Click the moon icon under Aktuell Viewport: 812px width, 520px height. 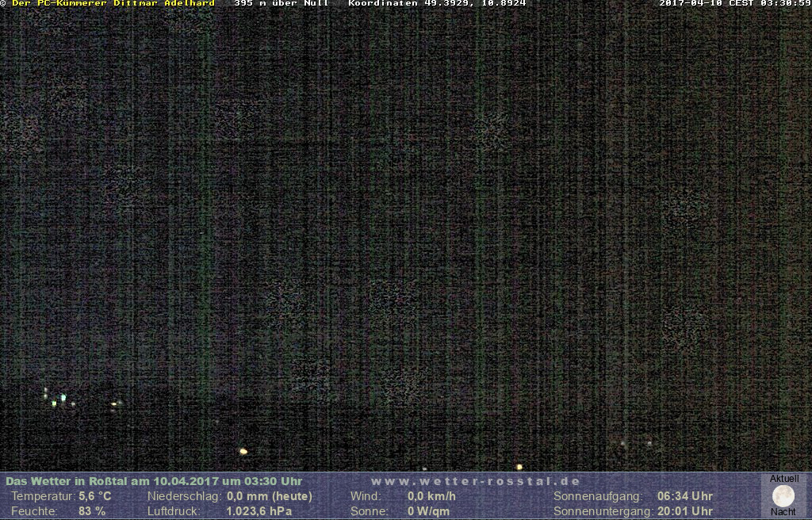click(783, 496)
